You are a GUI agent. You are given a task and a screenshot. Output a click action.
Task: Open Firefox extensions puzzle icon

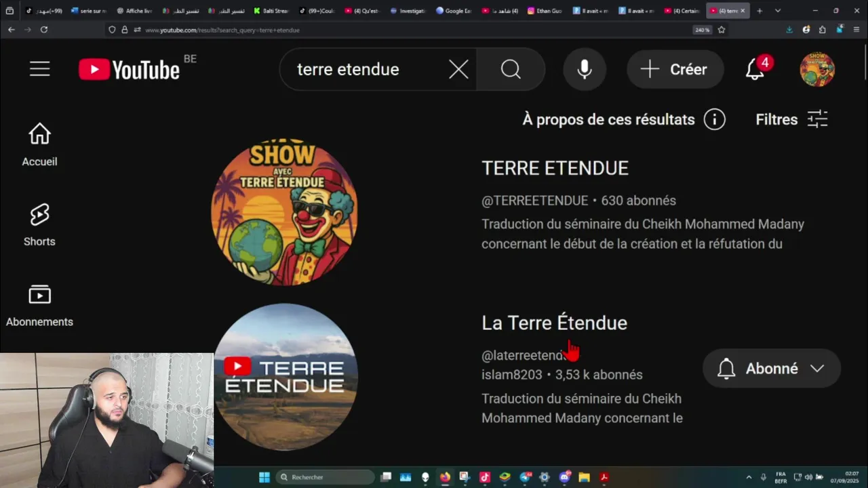click(823, 30)
